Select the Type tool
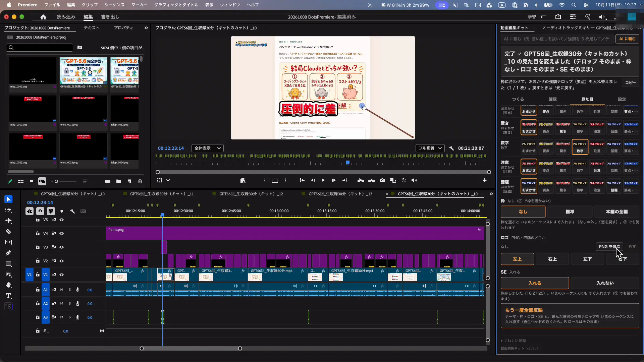 8,296
